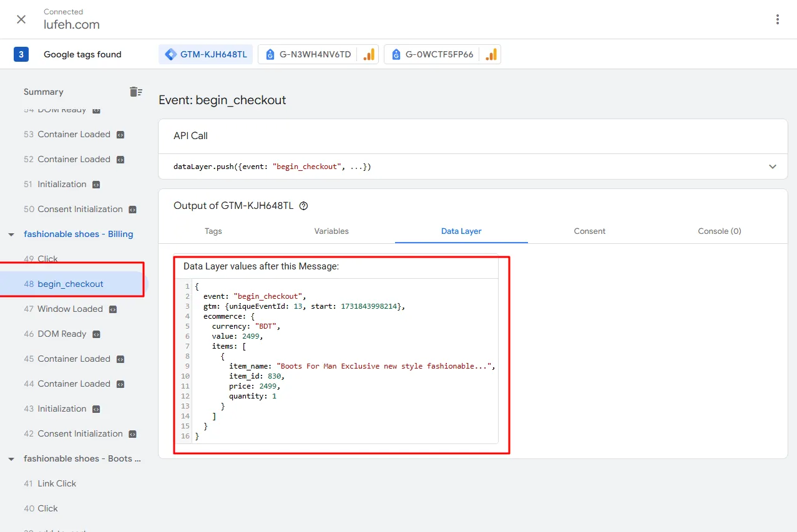The width and height of the screenshot is (797, 532).
Task: Click the code icon next to 43 Initialization
Action: (96, 409)
